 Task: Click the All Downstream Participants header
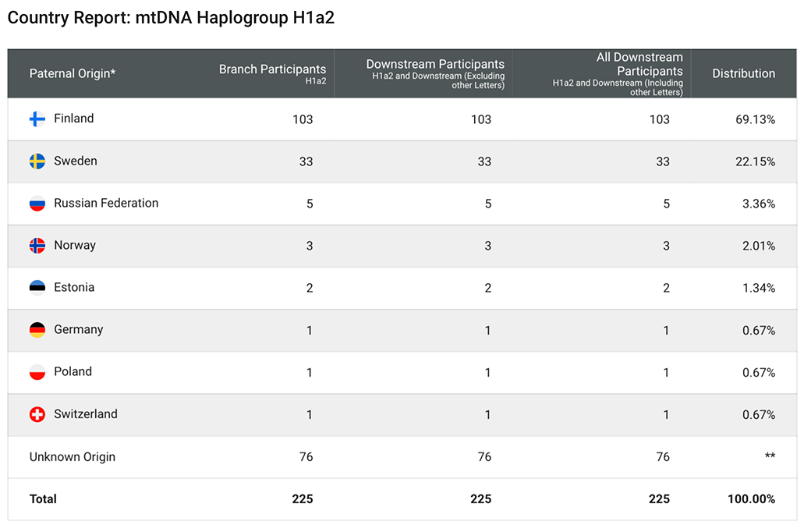click(639, 64)
